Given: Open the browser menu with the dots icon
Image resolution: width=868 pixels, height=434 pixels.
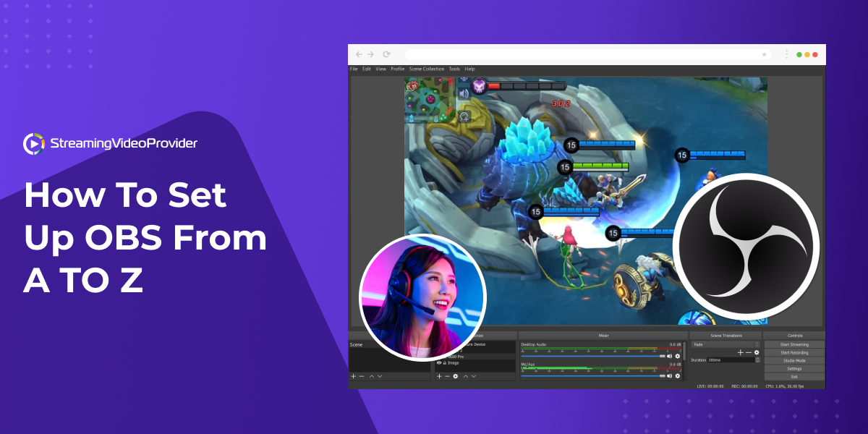Looking at the screenshot, I should point(786,54).
